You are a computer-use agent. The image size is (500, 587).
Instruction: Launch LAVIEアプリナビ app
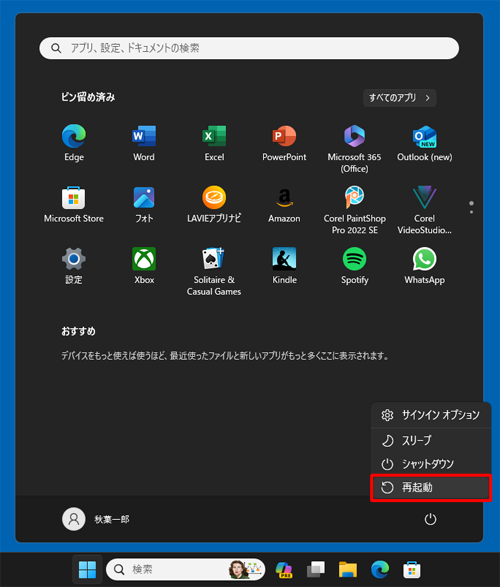(214, 204)
